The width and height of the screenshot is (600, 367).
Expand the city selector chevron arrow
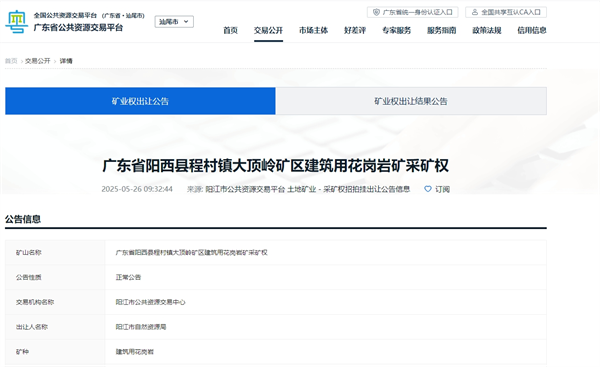[x=186, y=22]
